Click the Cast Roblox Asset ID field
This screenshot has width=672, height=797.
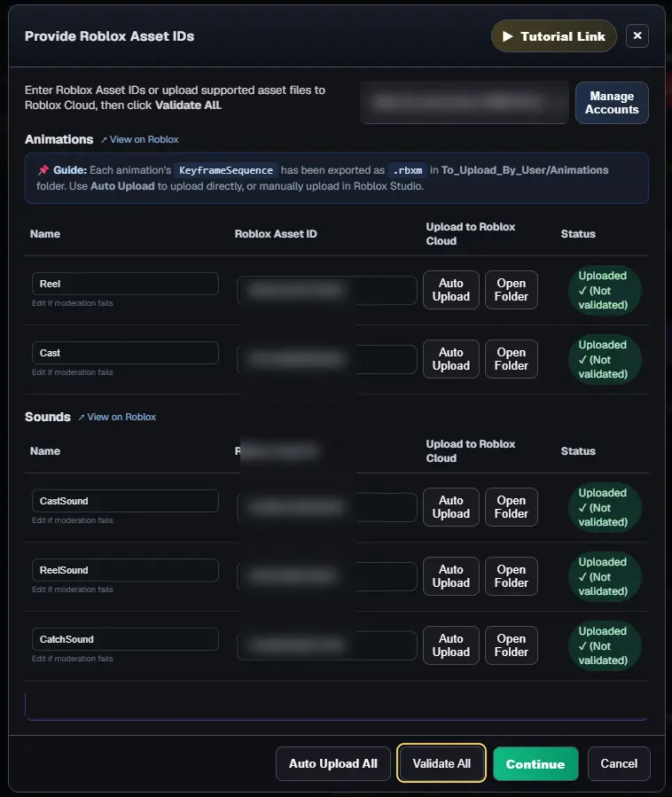(x=327, y=359)
